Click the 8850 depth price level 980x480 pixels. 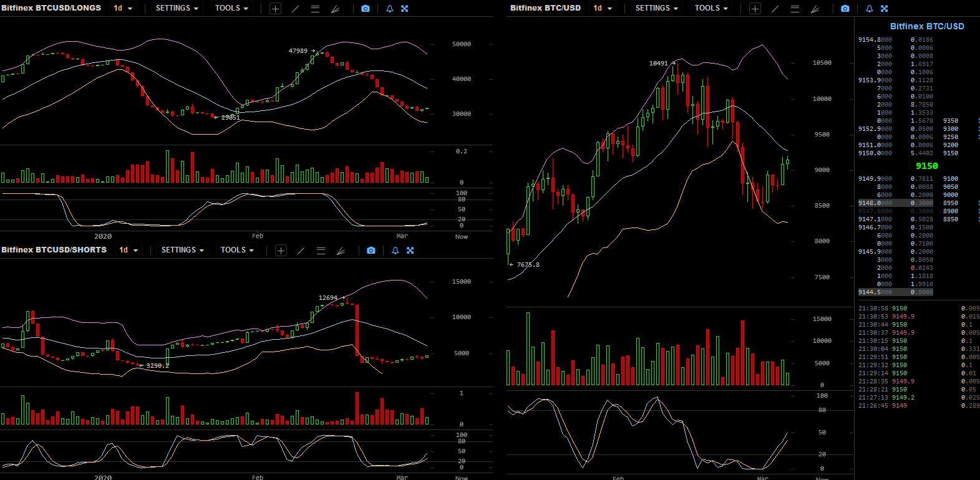[x=951, y=219]
